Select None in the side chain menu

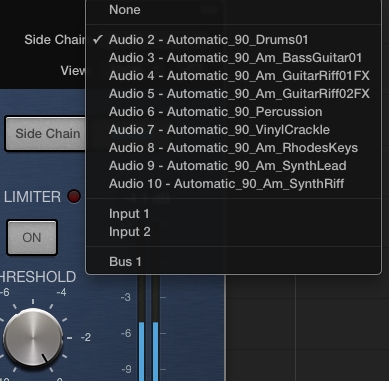click(x=233, y=10)
